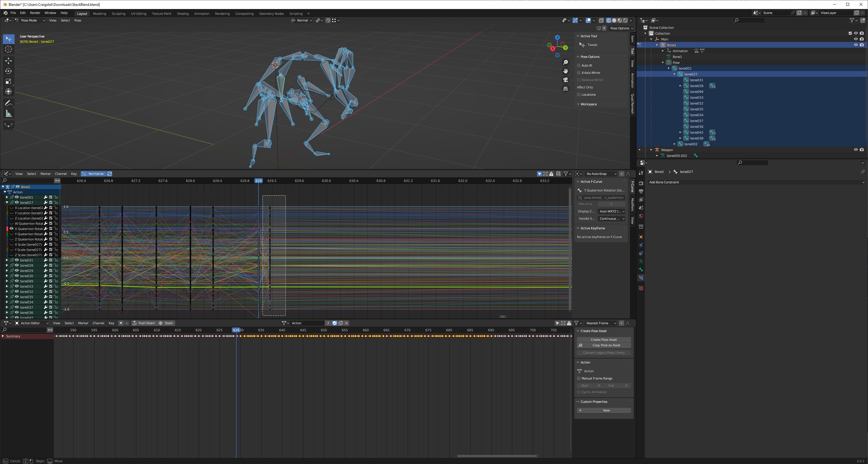868x464 pixels.
Task: Open Display Color Auto WXYZ dropdown
Action: (x=612, y=211)
